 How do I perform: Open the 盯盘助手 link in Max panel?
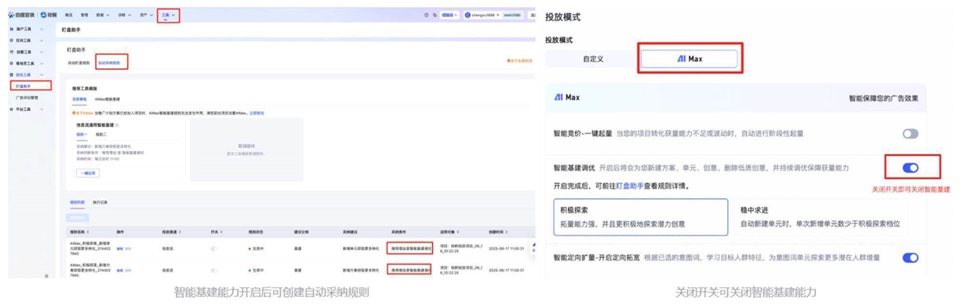click(x=629, y=186)
